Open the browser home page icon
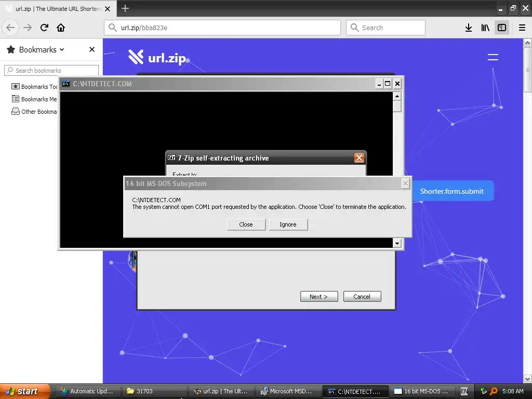532x399 pixels. click(x=61, y=28)
